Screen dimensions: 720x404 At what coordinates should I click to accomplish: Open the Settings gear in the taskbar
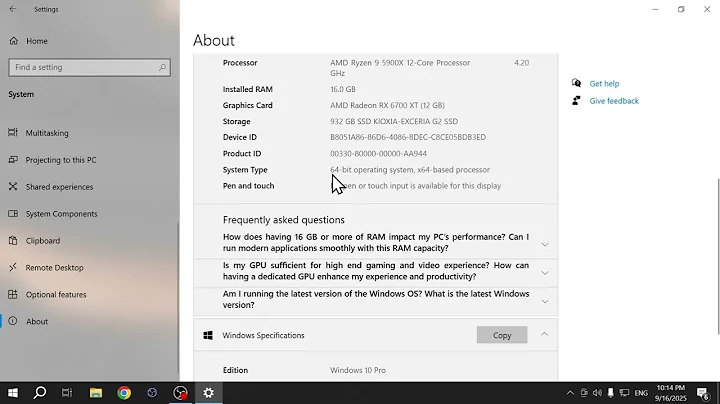click(x=208, y=393)
